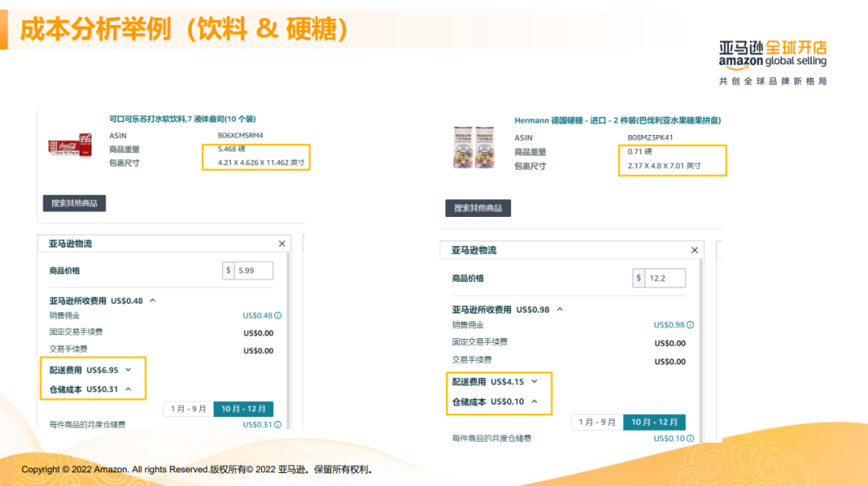Click the US$0.48 销售佣金 amount
This screenshot has height=486, width=868.
pyautogui.click(x=257, y=316)
